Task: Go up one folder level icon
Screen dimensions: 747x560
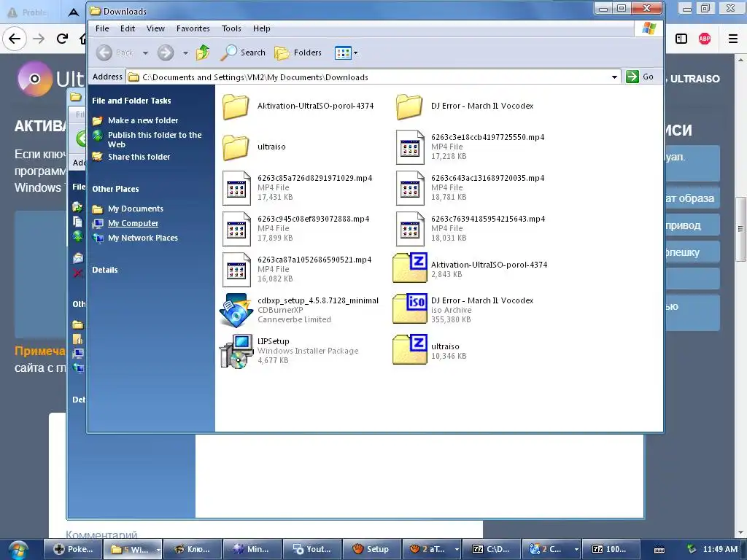Action: (203, 52)
